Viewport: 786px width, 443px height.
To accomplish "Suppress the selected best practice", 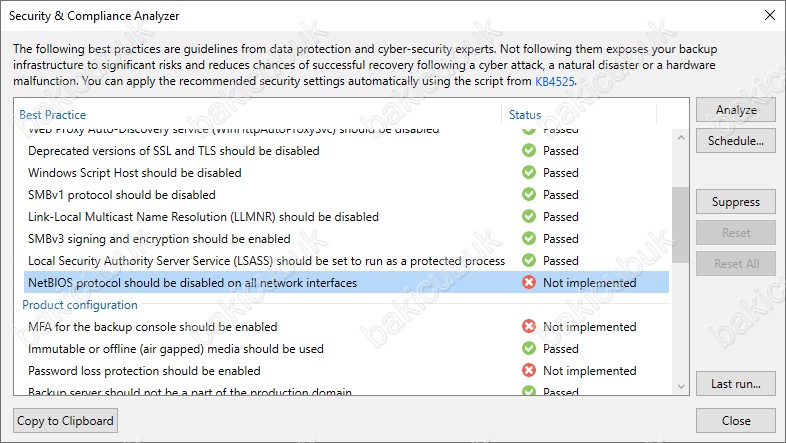I will coord(736,202).
